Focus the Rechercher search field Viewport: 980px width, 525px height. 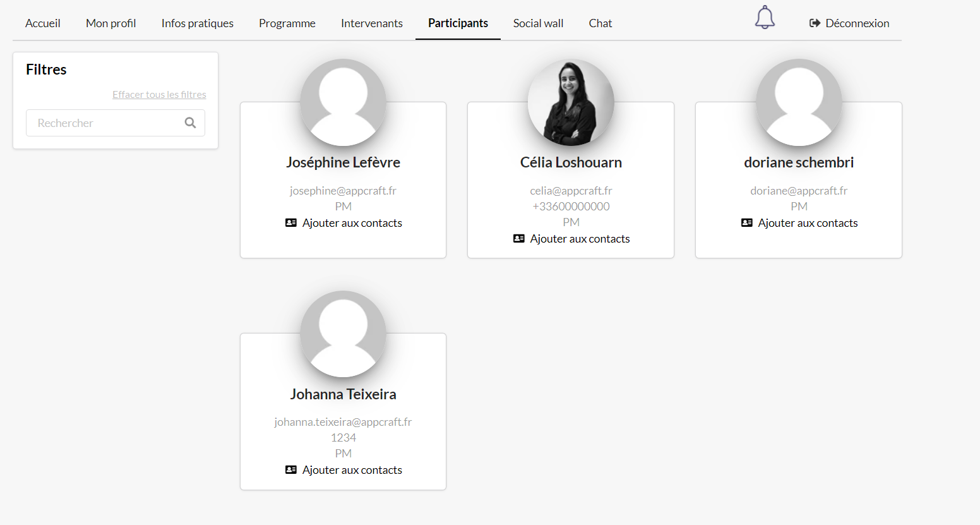pyautogui.click(x=104, y=123)
